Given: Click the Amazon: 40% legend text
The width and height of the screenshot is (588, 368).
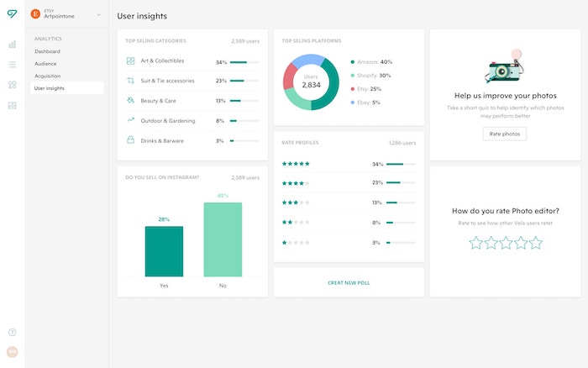Looking at the screenshot, I should (375, 62).
